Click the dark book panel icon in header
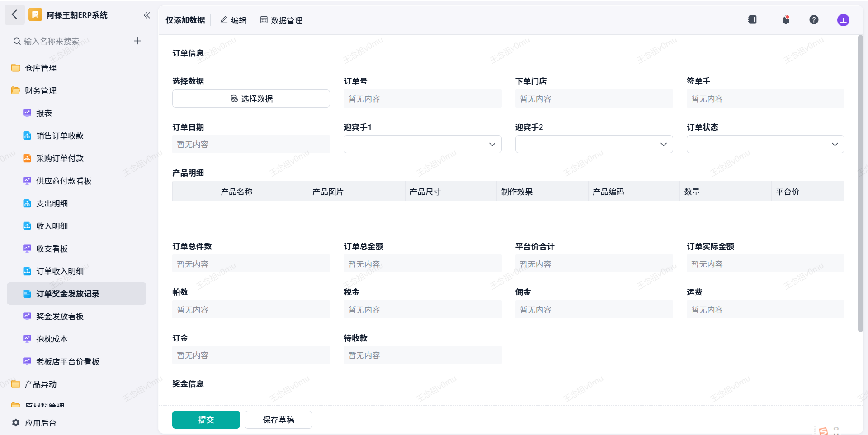The width and height of the screenshot is (868, 435). [752, 20]
